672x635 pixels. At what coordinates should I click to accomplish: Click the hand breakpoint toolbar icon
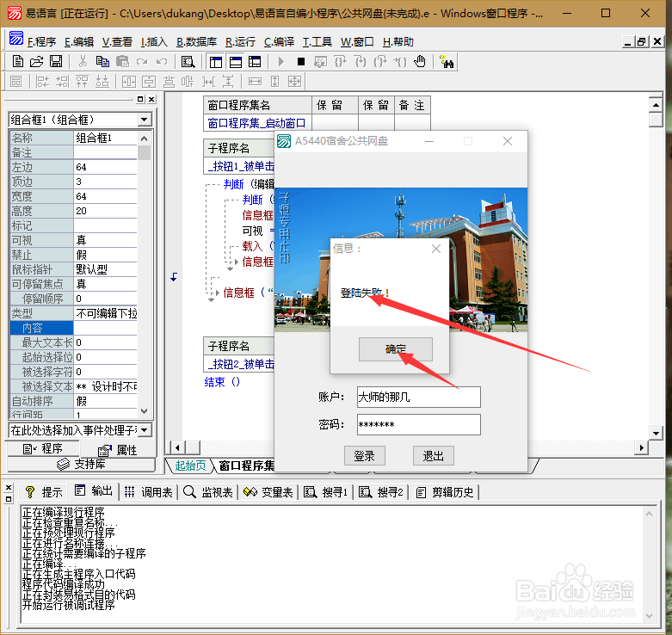click(x=420, y=62)
